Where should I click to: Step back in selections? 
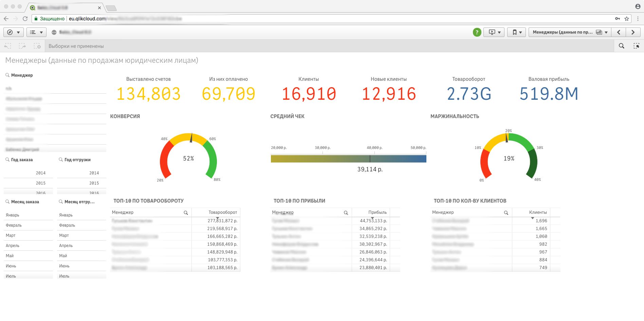pyautogui.click(x=8, y=46)
